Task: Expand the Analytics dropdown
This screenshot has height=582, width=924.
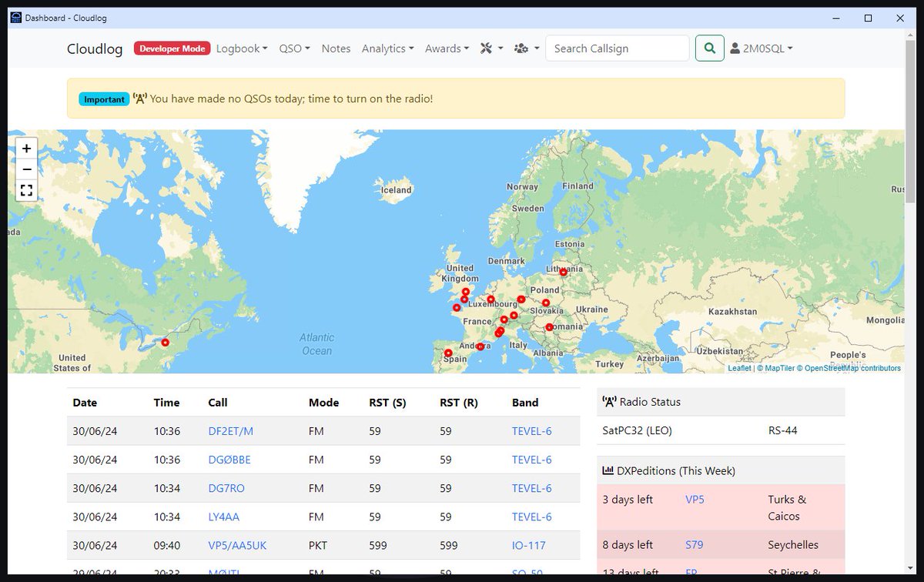Action: [x=387, y=48]
